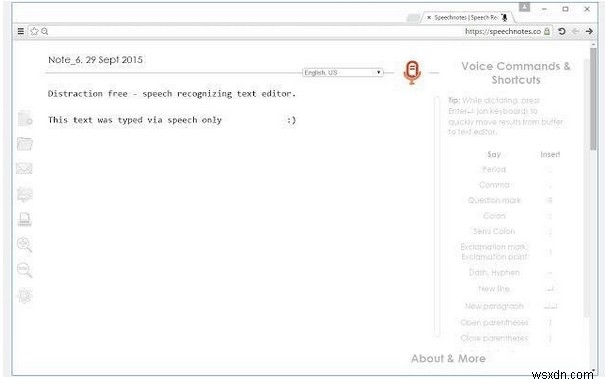Screen dimensions: 605x385
Task: Bookmark page with the star icon
Action: (x=34, y=31)
